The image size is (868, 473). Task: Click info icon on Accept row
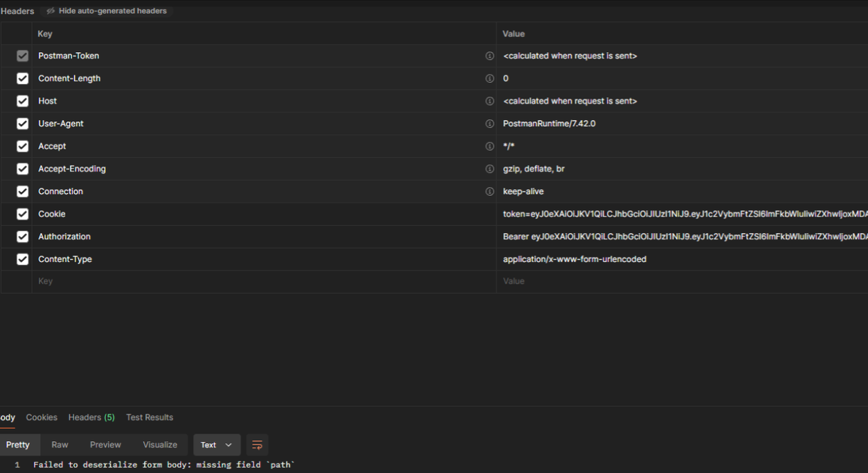(490, 146)
